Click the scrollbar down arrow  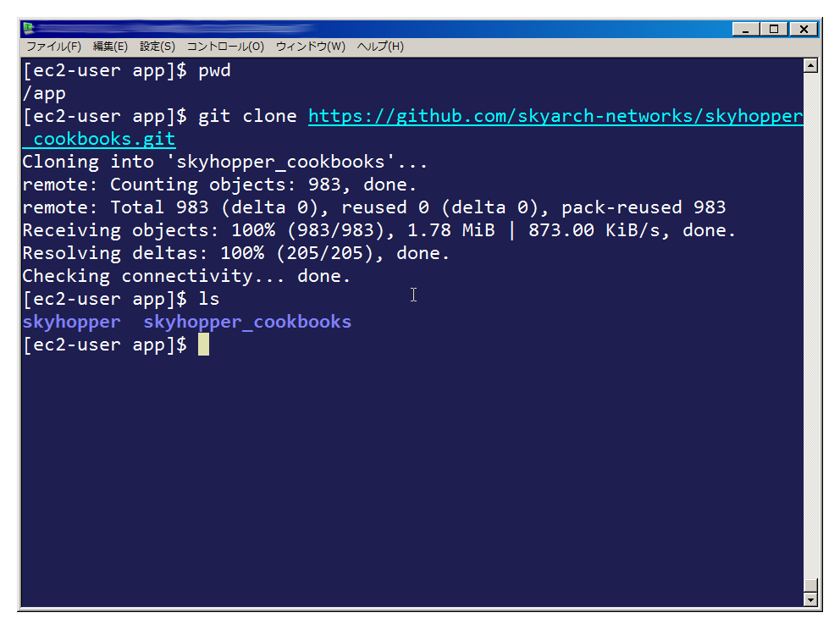810,599
